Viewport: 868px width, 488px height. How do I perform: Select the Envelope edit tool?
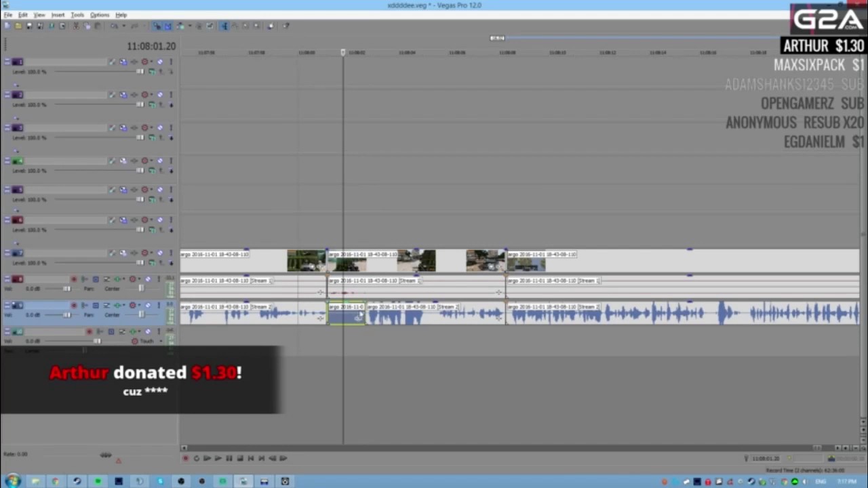[234, 26]
